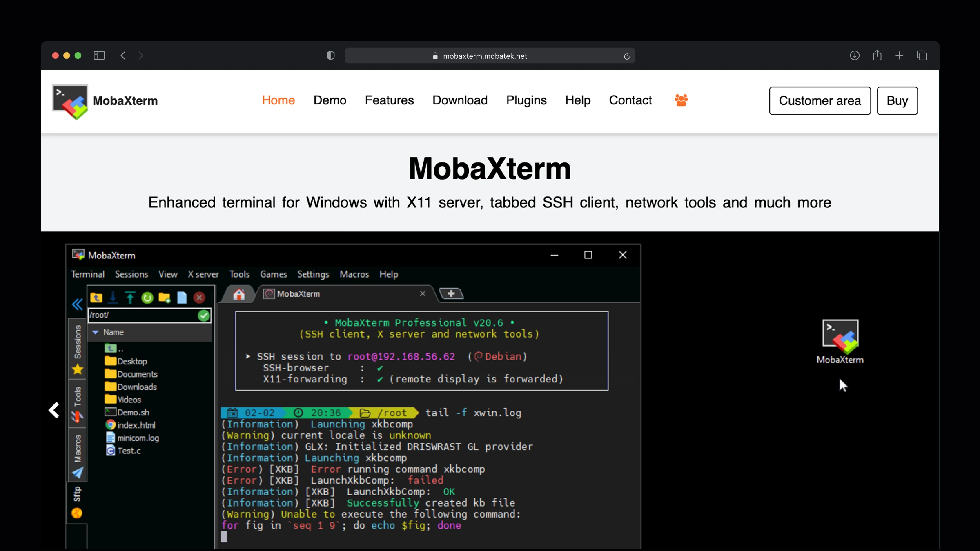
Task: Open the Settings menu
Action: click(x=313, y=274)
